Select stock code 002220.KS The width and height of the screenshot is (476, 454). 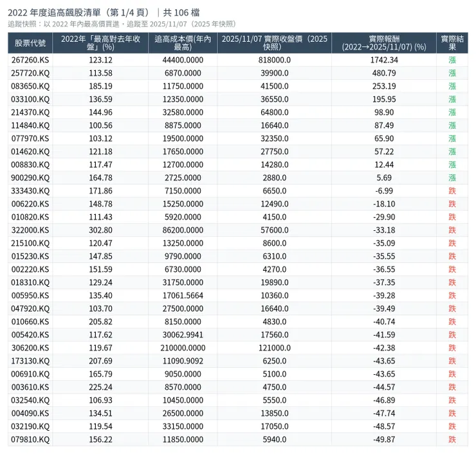pos(30,269)
